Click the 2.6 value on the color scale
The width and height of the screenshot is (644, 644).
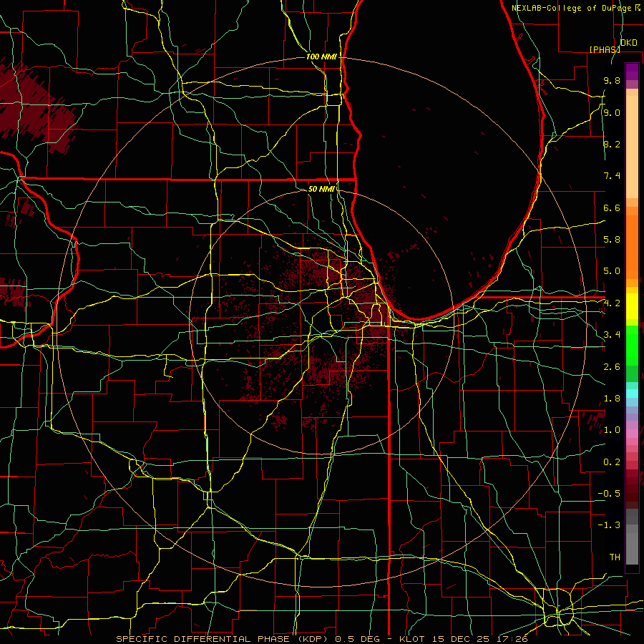point(612,367)
